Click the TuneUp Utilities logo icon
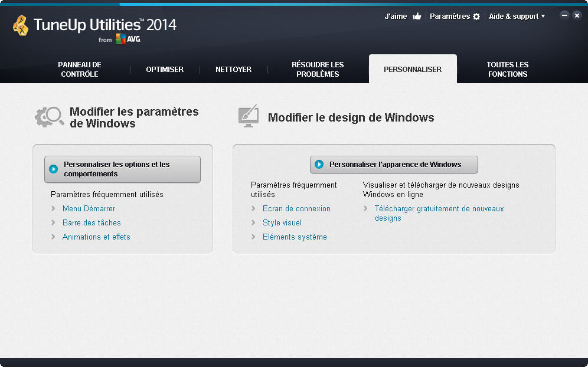Screen dimensions: 588x367 21,25
